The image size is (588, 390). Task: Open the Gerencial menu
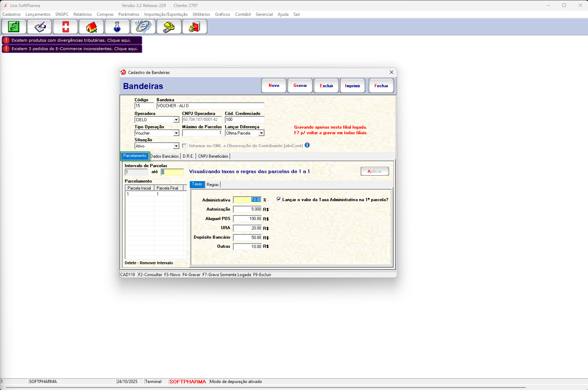tap(264, 14)
